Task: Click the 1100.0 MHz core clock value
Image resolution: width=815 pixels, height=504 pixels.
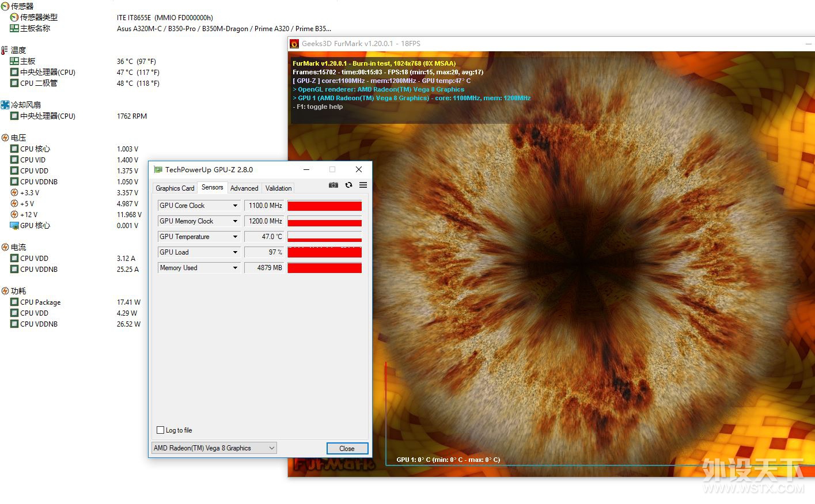Action: click(265, 206)
